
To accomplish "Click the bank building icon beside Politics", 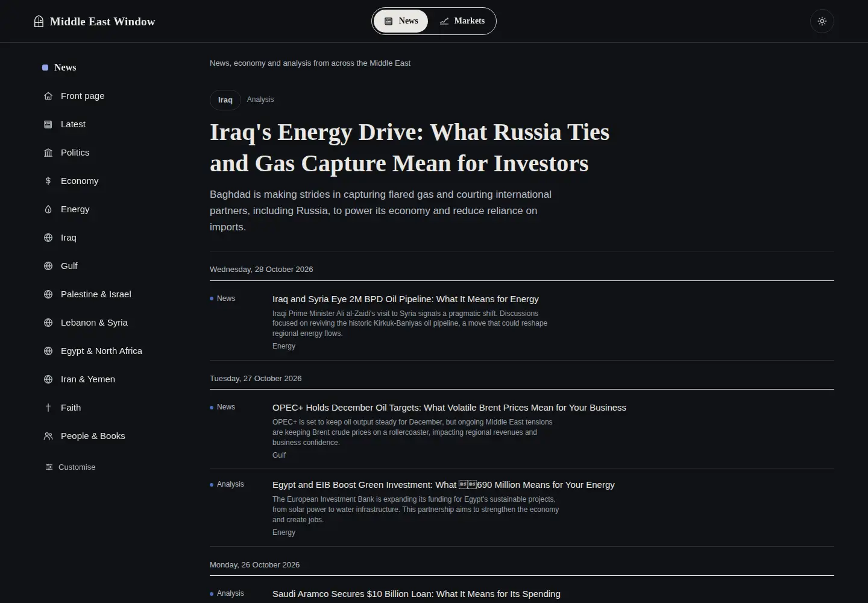I will coord(48,153).
